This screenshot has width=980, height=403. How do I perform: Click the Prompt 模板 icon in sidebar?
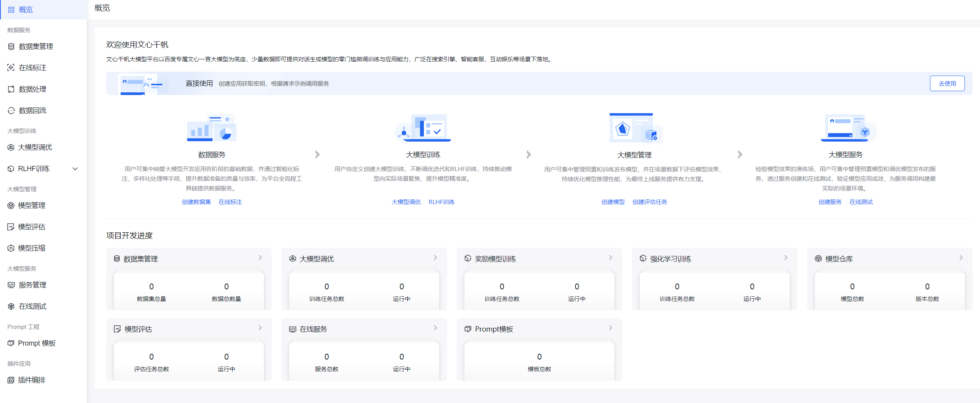(x=11, y=343)
